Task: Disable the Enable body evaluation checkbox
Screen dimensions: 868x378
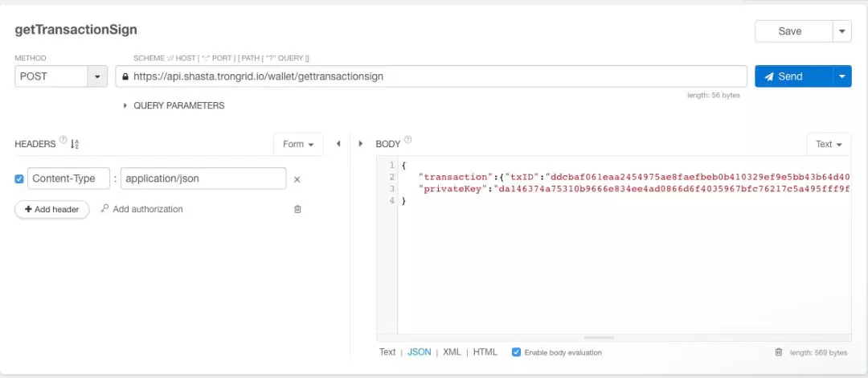Action: 516,352
